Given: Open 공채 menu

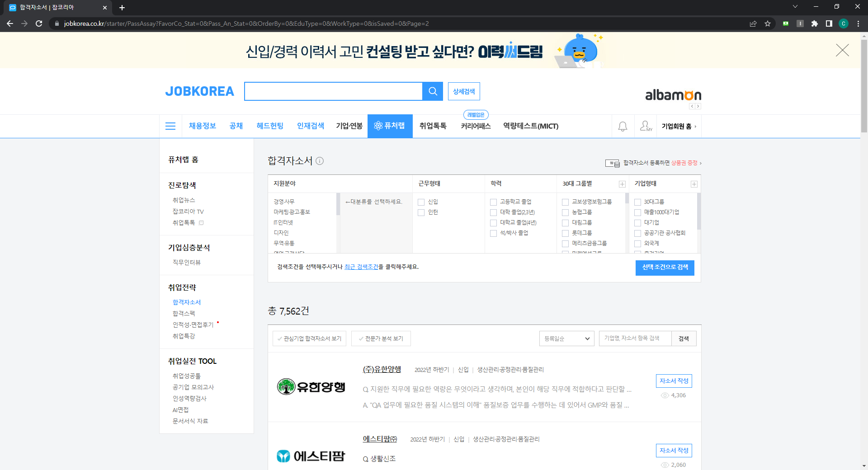Looking at the screenshot, I should click(236, 126).
